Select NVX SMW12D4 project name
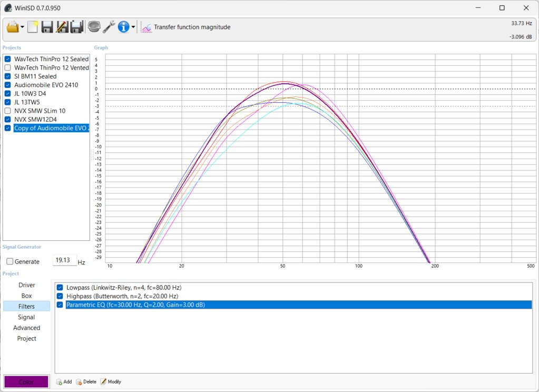Screen dimensions: 539x392 35,119
